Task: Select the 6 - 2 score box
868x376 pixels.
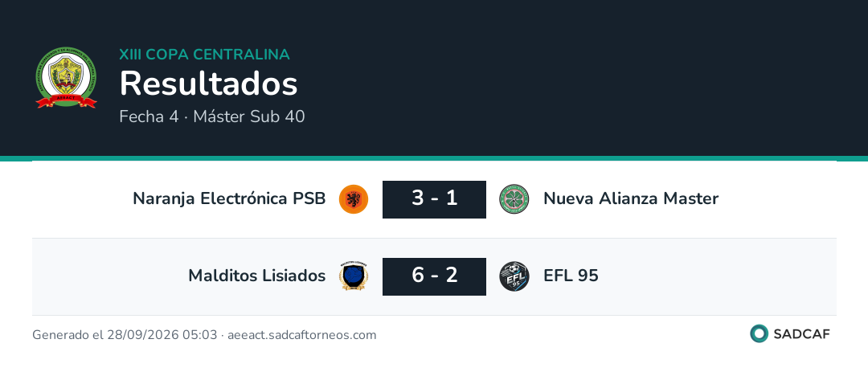Action: pyautogui.click(x=435, y=276)
